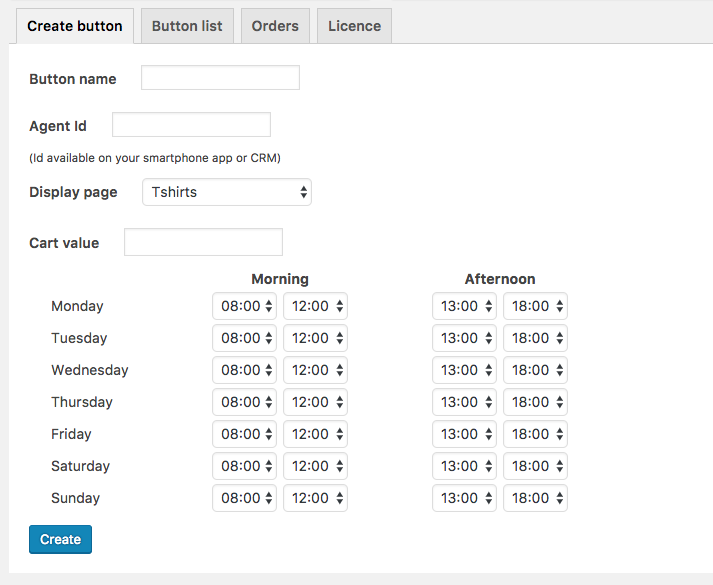Open Tuesday afternoon start time 13:00 dropdown
This screenshot has width=713, height=585.
(464, 338)
